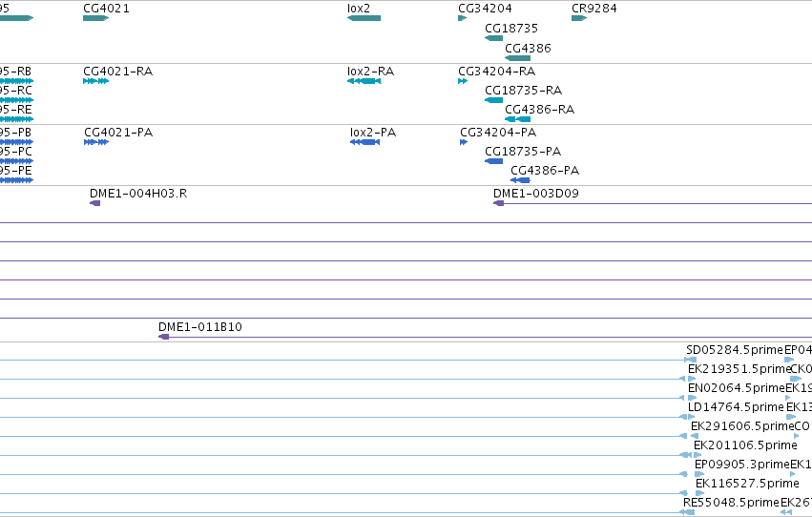Select the CG34204-PA protein glyph
Screen dimensions: 812x517
[464, 142]
